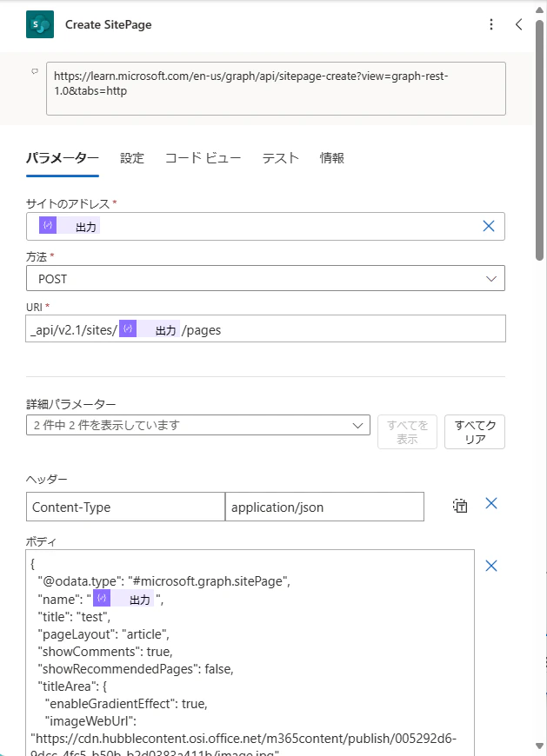Click the cdn.hubblecontent.osi.office.net URL line
547x756 pixels.
click(243, 738)
